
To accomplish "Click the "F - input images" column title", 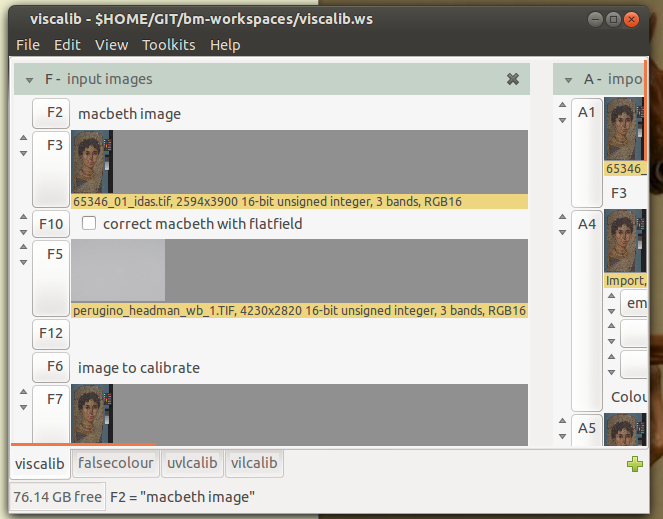I will 99,79.
